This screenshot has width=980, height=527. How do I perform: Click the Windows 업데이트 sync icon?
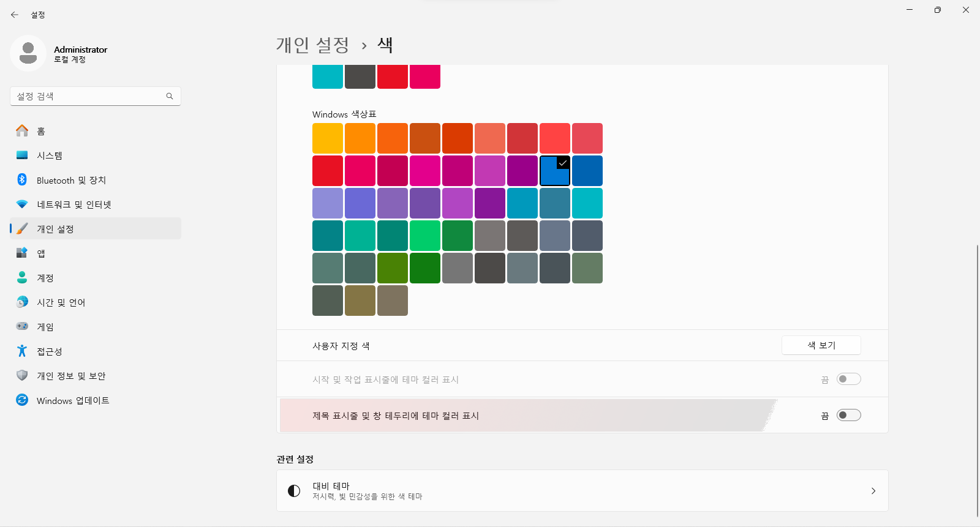click(22, 400)
